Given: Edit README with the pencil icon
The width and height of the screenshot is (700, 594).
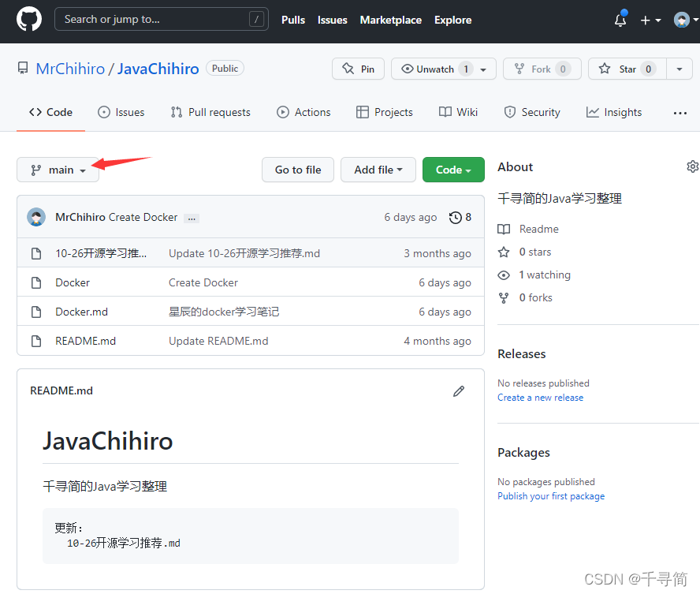Looking at the screenshot, I should click(x=459, y=391).
